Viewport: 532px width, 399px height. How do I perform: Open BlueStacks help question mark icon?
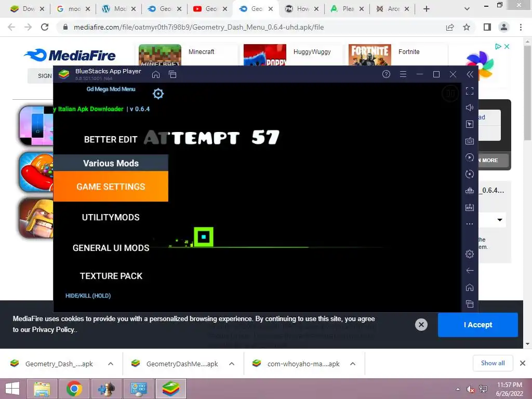[x=386, y=74]
